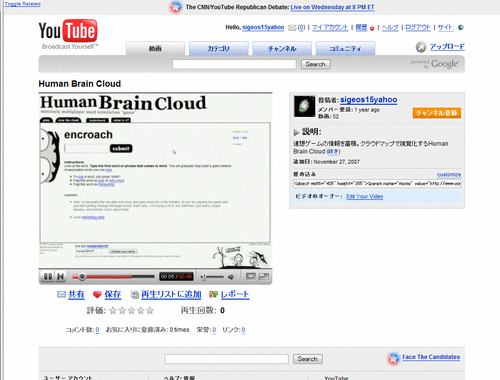
Task: Open the Face The Candidates link
Action: pyautogui.click(x=431, y=357)
